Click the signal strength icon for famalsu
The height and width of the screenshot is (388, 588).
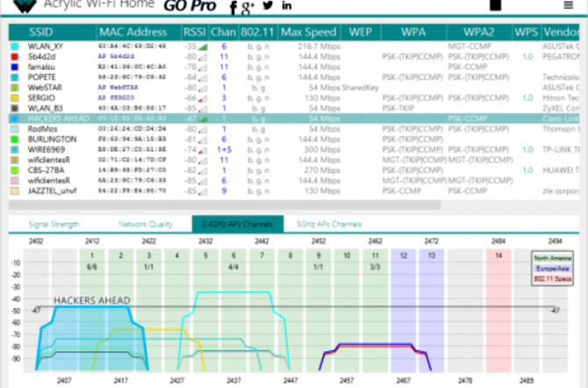coord(203,68)
